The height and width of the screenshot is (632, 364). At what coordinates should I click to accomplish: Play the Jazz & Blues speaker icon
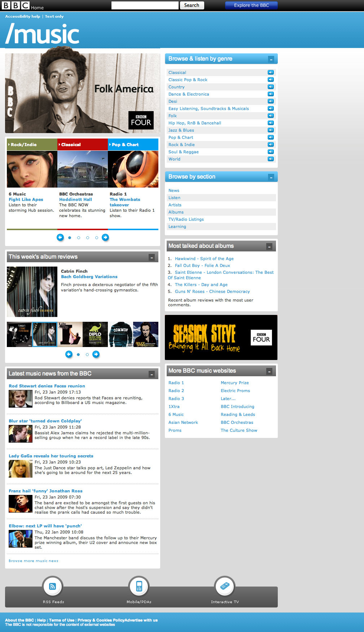coord(271,130)
